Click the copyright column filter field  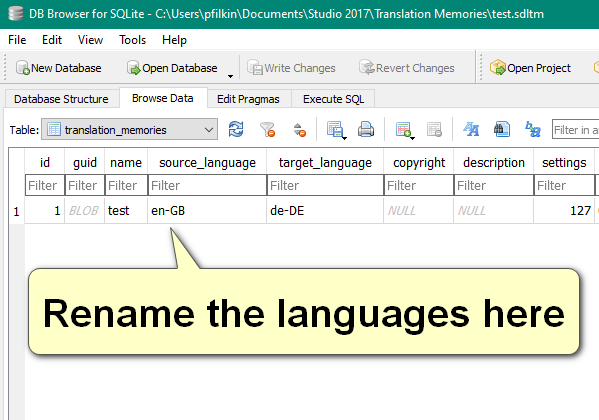419,185
